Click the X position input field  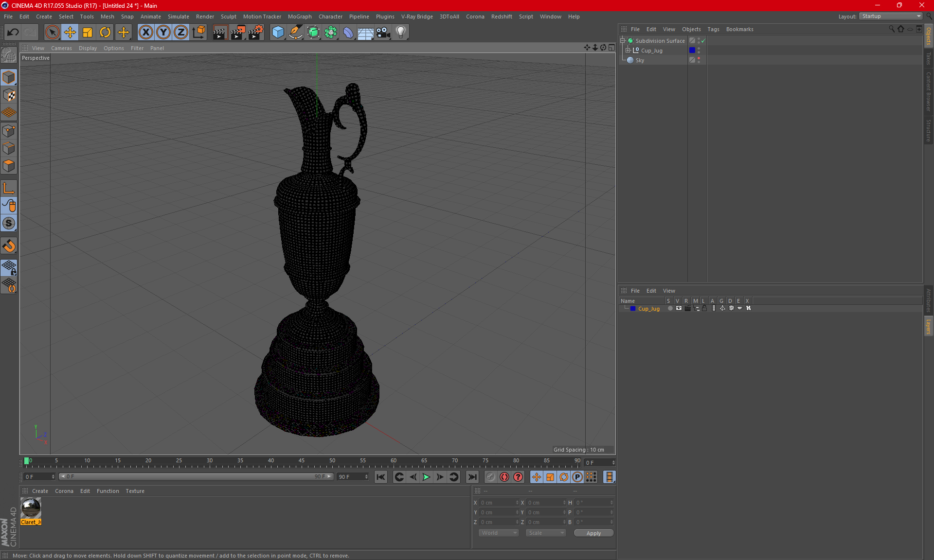click(499, 503)
